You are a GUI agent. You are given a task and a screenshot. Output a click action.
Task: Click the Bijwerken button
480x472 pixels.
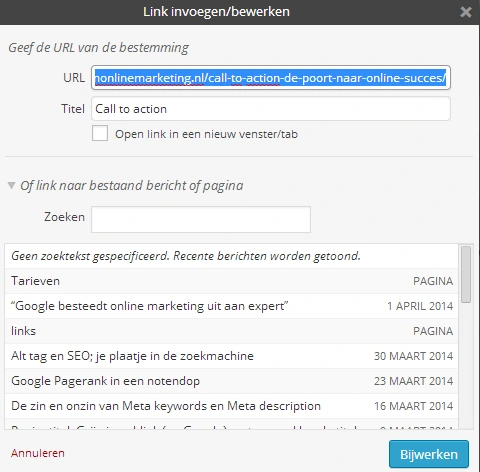coord(429,454)
